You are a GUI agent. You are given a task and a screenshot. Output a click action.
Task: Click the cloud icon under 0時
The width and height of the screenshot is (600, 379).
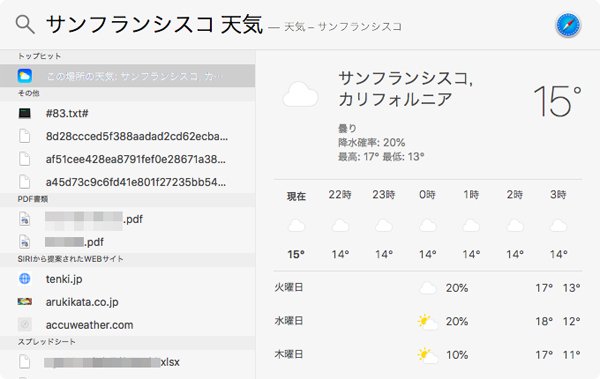tap(427, 225)
